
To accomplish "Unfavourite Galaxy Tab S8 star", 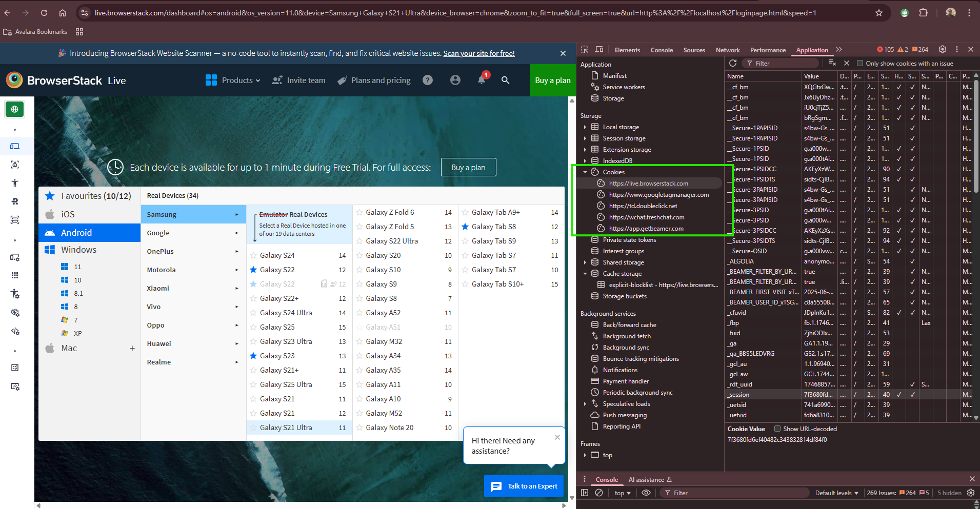I will click(x=465, y=227).
